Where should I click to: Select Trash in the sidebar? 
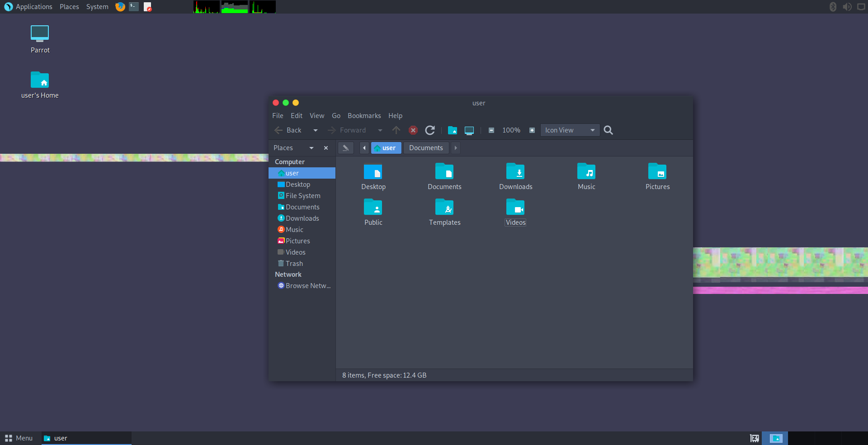[294, 263]
